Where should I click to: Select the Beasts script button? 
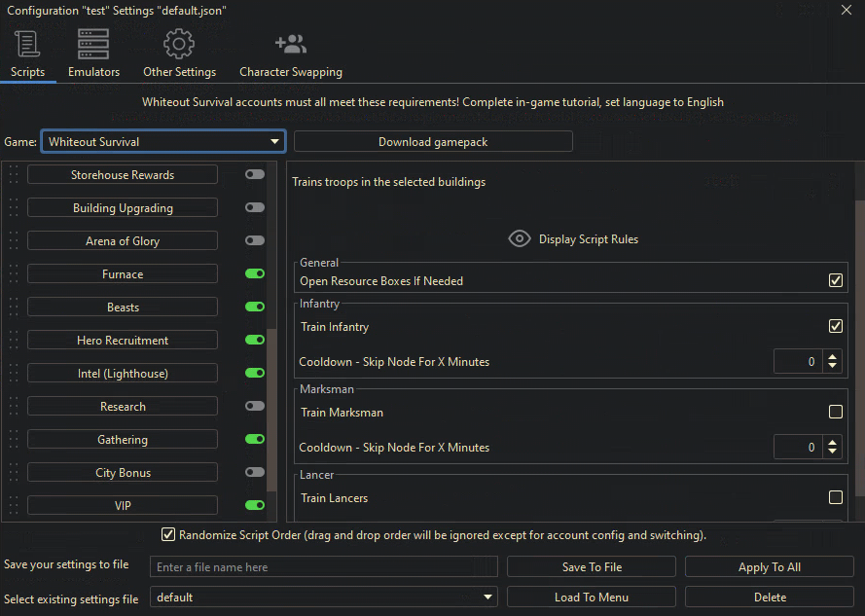point(123,307)
